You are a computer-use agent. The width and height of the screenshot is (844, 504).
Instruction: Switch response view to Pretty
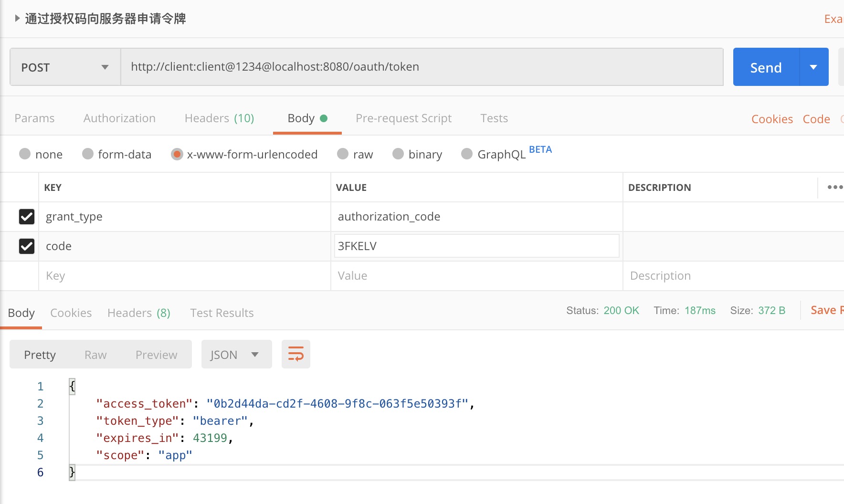click(40, 355)
